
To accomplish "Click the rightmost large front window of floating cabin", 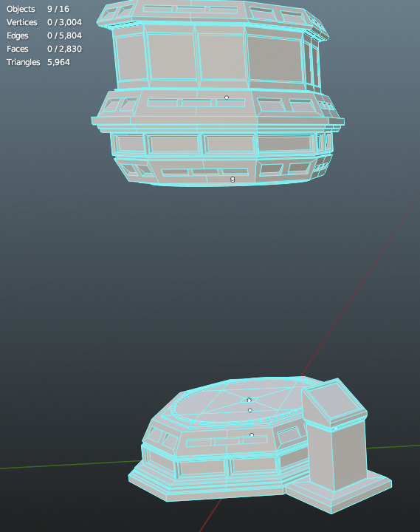I will click(275, 58).
